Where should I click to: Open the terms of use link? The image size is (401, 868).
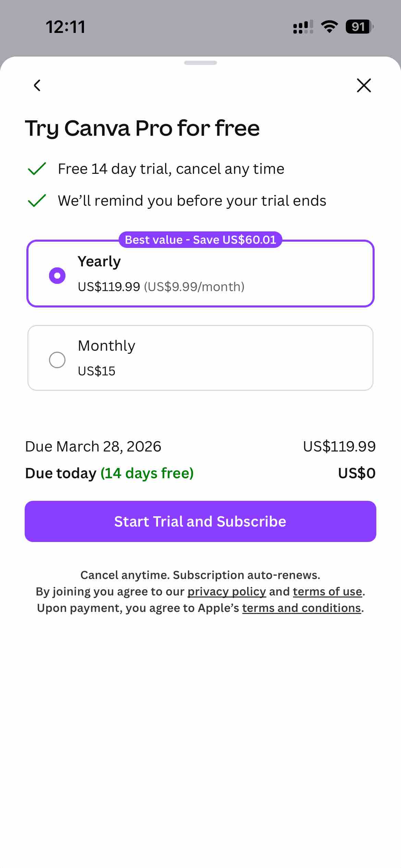pyautogui.click(x=327, y=592)
